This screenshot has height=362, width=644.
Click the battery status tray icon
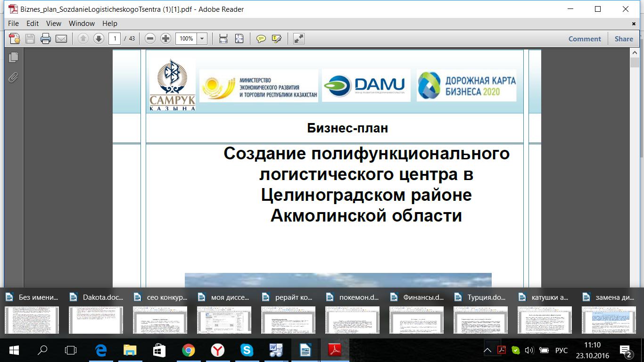point(544,350)
